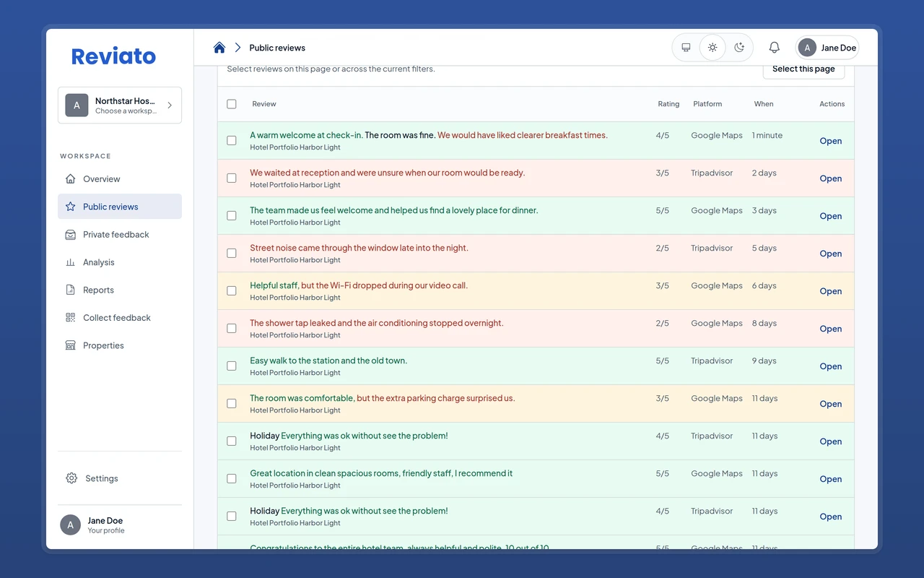Image resolution: width=924 pixels, height=578 pixels.
Task: Check the 'A warm welcome at check-in' review
Action: pos(232,141)
